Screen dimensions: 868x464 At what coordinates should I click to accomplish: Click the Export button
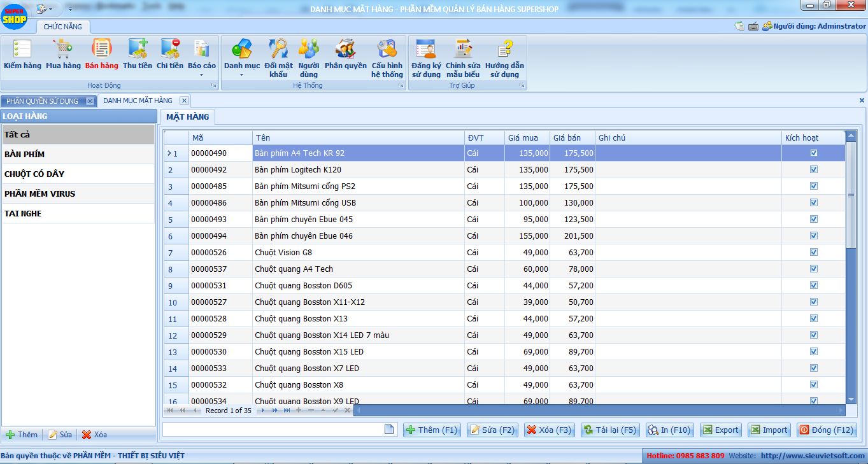[x=720, y=430]
